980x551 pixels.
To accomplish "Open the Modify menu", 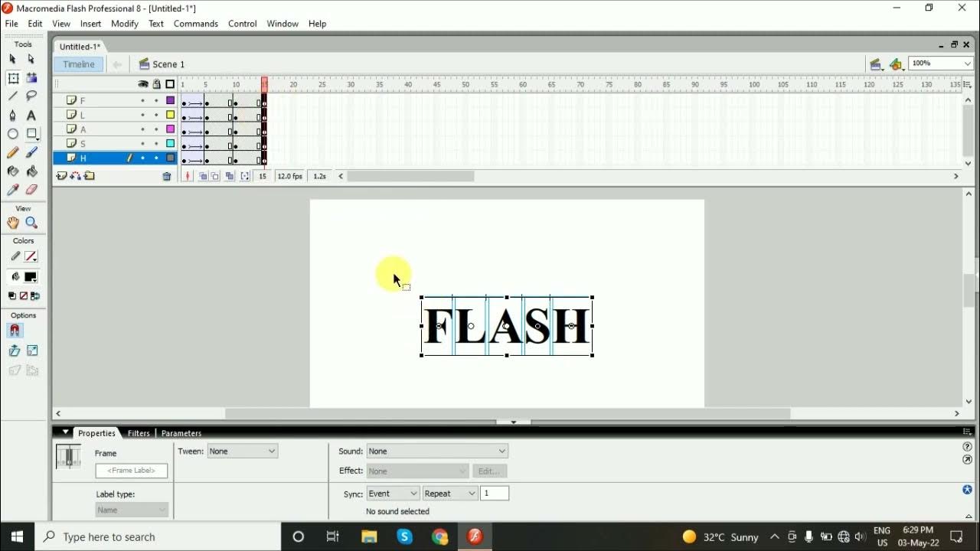I will click(125, 24).
